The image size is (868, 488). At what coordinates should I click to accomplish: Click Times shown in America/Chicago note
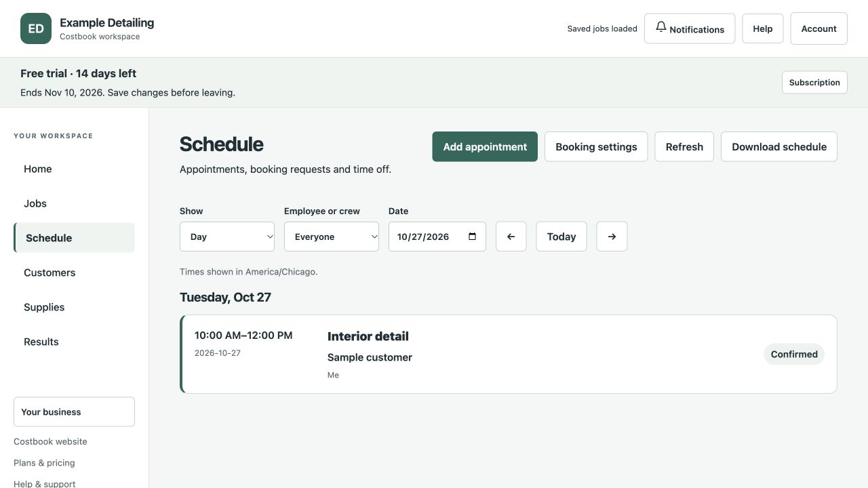click(248, 272)
